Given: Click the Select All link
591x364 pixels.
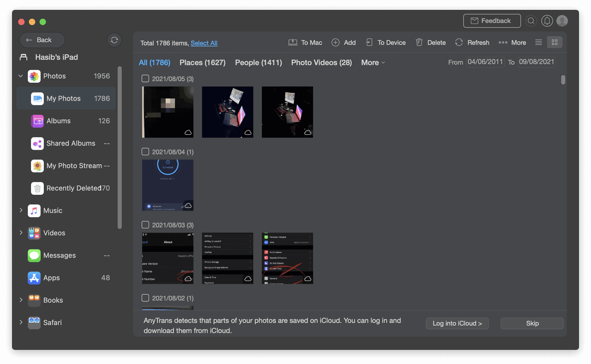Looking at the screenshot, I should [x=204, y=43].
